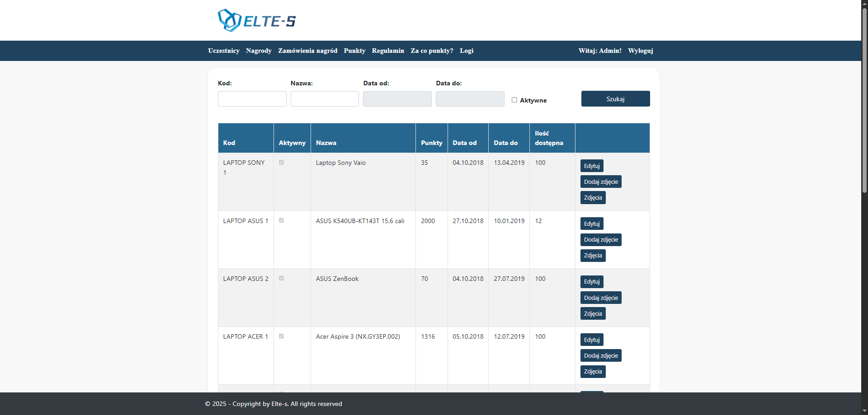Toggle Aktywny checkbox for LAPTOP SONY 1

tap(281, 163)
